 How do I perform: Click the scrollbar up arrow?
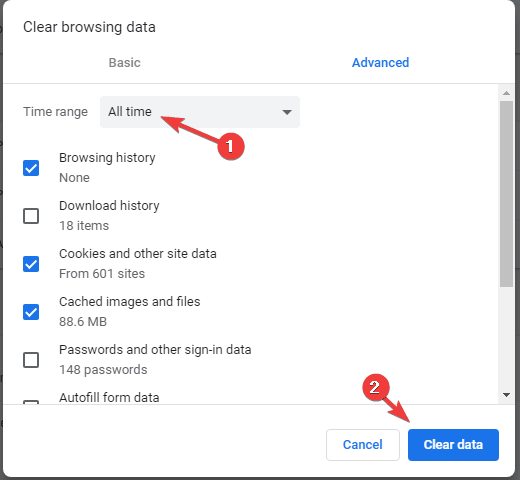[506, 93]
